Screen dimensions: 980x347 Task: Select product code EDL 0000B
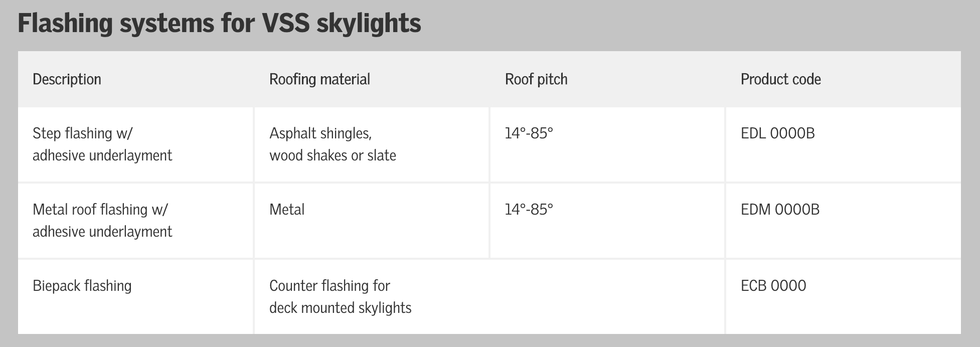click(777, 133)
